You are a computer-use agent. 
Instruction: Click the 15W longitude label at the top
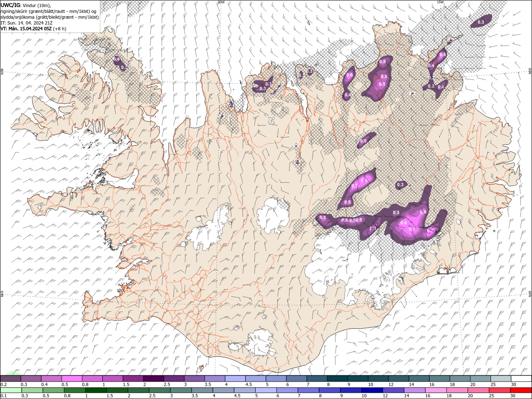(440, 2)
